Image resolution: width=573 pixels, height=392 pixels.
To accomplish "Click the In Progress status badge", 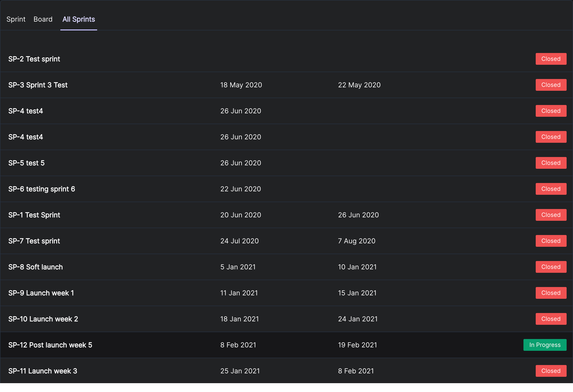I will [x=545, y=345].
